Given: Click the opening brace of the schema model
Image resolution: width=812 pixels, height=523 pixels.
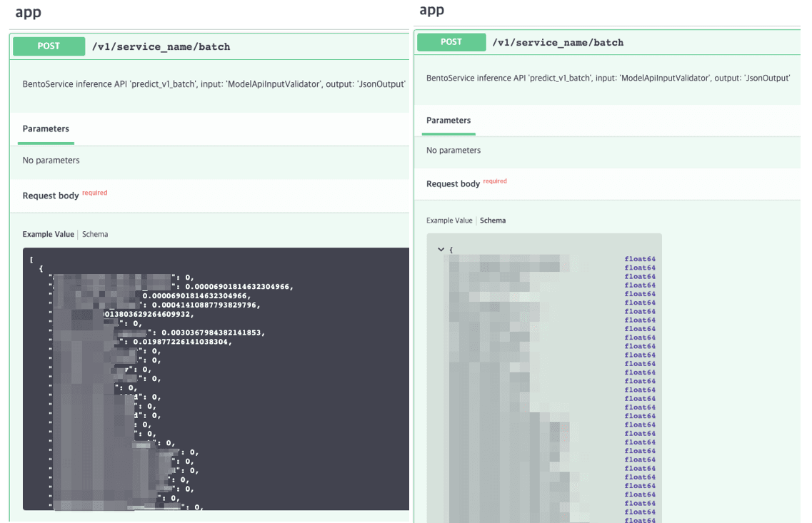Looking at the screenshot, I should click(x=451, y=250).
